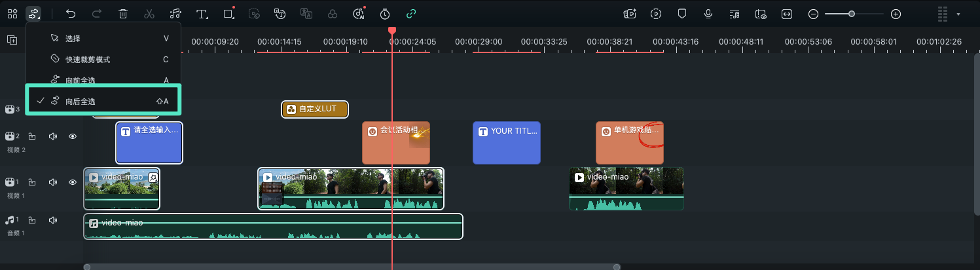Click the delete (trash) icon in toolbar
The image size is (980, 270).
pos(123,14)
